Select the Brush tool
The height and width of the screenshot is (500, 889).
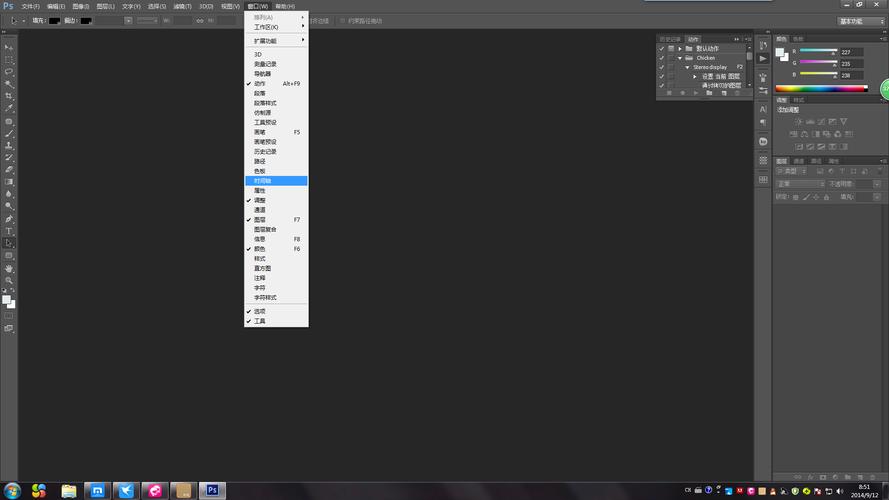9,133
